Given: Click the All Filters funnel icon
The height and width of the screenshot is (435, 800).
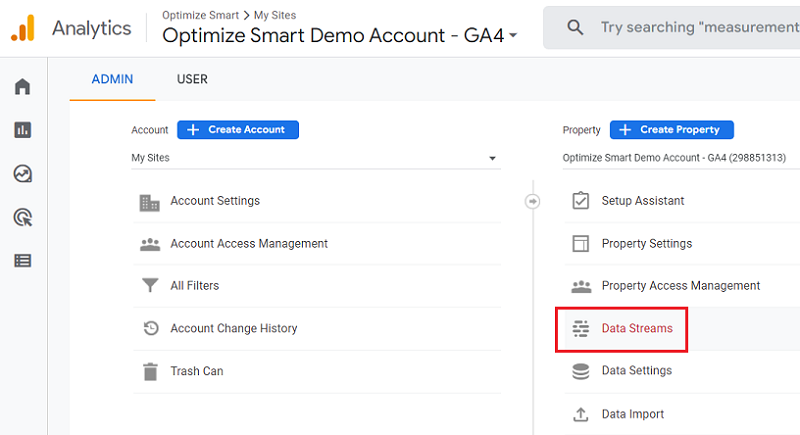Looking at the screenshot, I should click(x=150, y=285).
